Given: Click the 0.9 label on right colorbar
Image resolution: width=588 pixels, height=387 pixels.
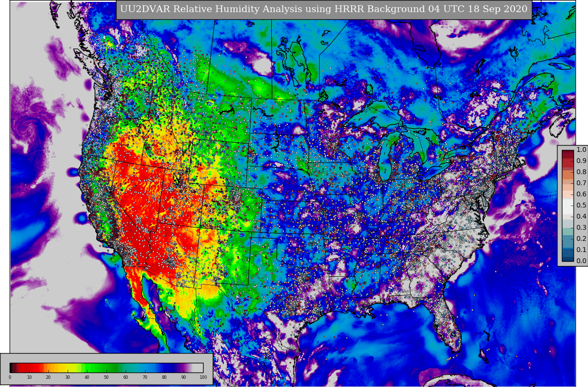Looking at the screenshot, I should (581, 161).
